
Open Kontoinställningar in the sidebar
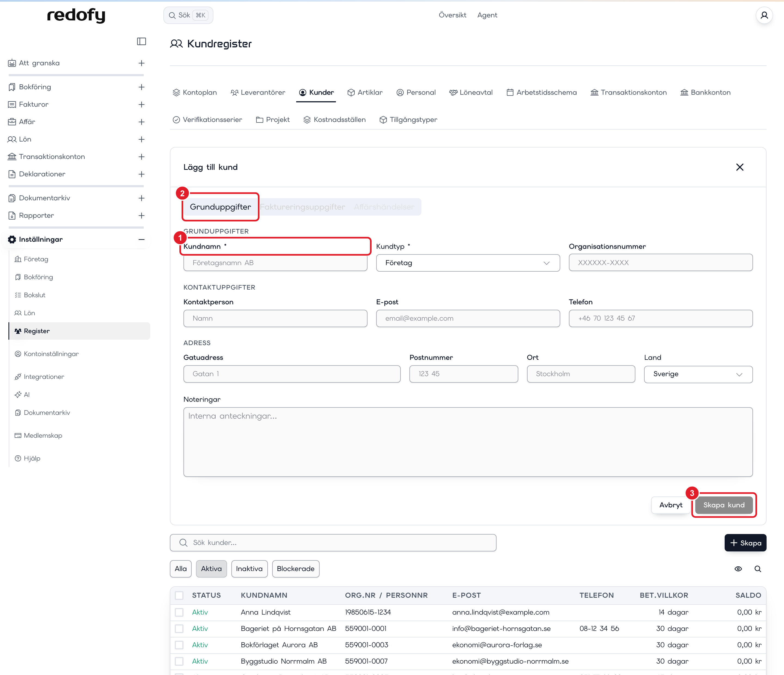click(51, 354)
